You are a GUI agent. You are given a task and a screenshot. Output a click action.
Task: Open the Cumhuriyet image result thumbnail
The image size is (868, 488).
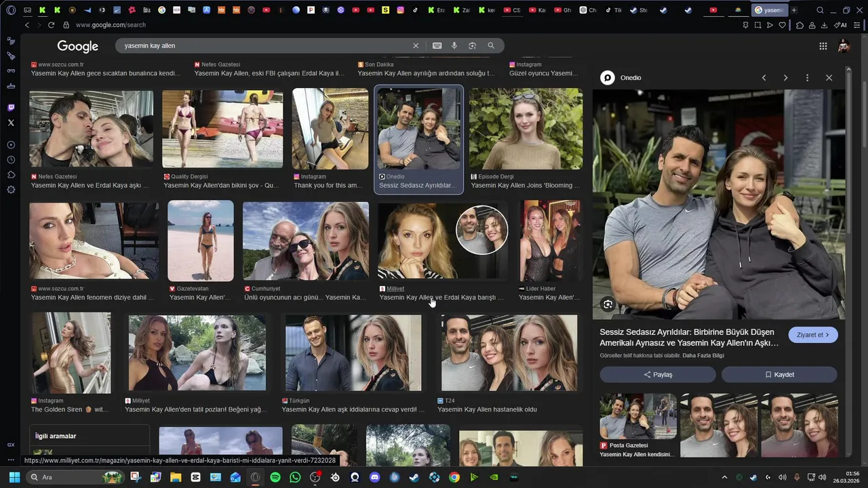tap(306, 241)
